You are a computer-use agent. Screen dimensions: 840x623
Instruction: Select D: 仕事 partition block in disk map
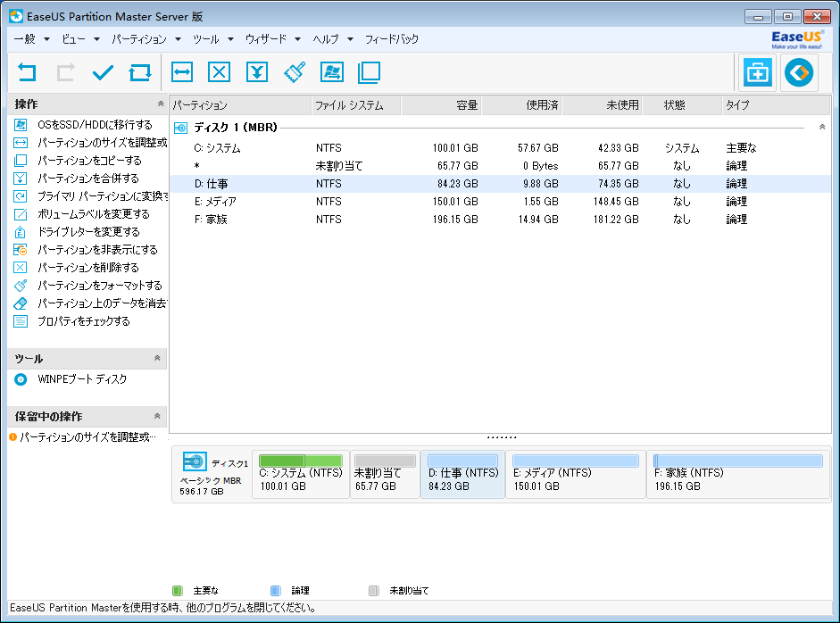coord(463,474)
